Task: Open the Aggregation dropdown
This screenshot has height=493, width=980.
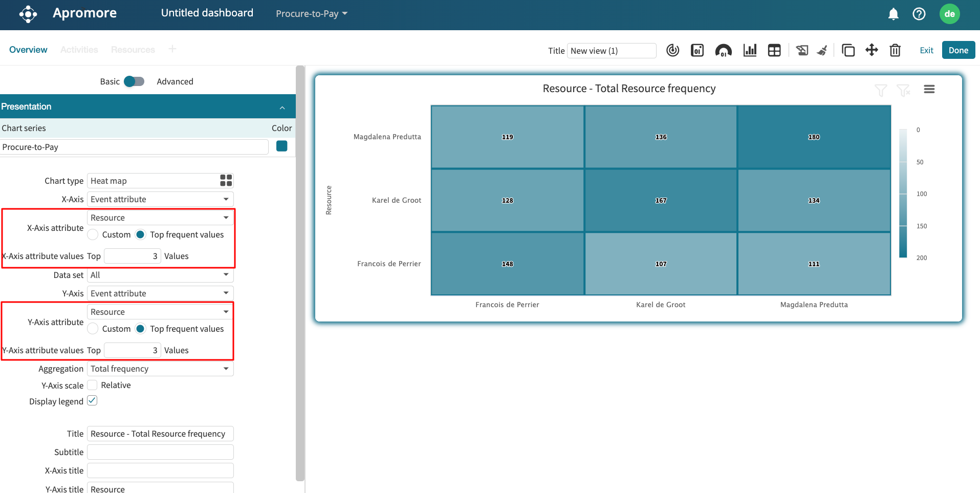Action: click(160, 369)
